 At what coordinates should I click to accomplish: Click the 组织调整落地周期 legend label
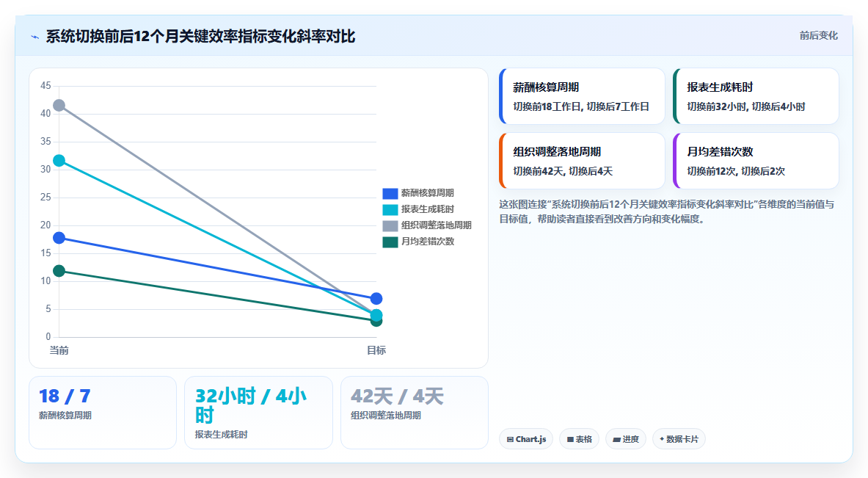click(437, 225)
